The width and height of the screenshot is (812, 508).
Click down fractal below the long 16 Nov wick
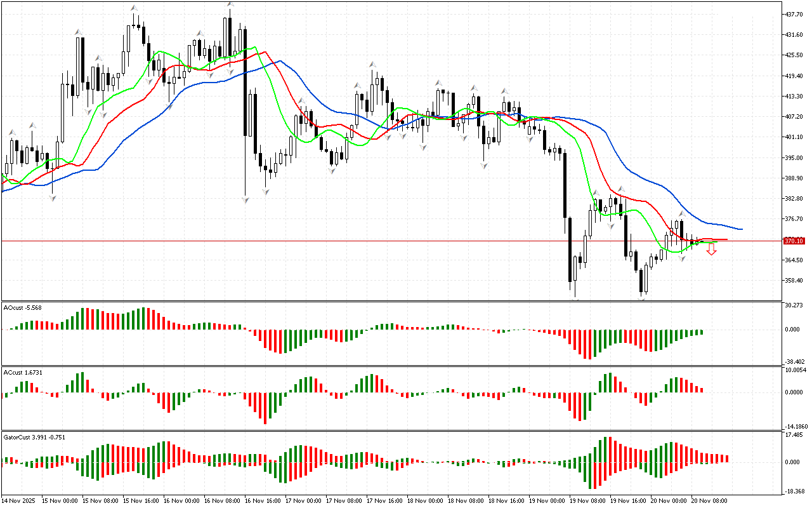[x=246, y=200]
